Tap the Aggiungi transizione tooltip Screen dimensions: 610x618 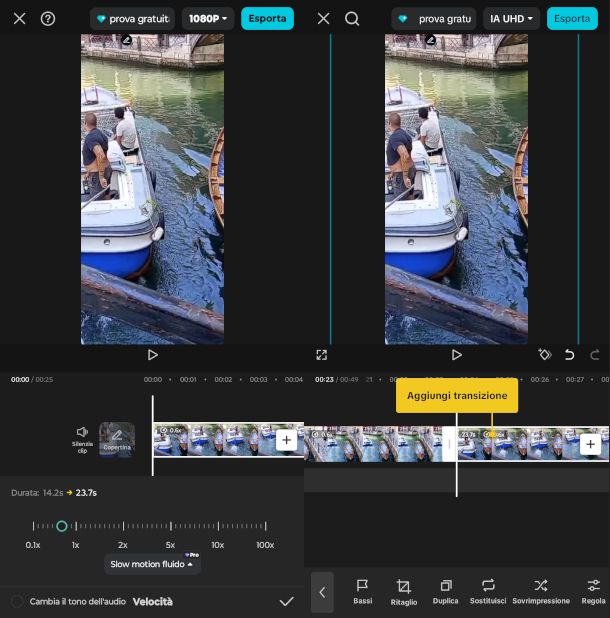tap(457, 395)
